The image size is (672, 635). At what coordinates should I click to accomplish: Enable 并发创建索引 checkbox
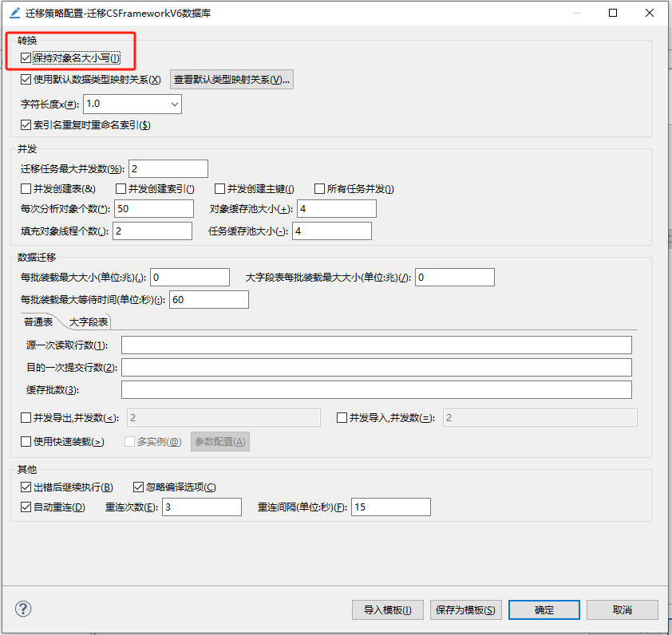(121, 189)
